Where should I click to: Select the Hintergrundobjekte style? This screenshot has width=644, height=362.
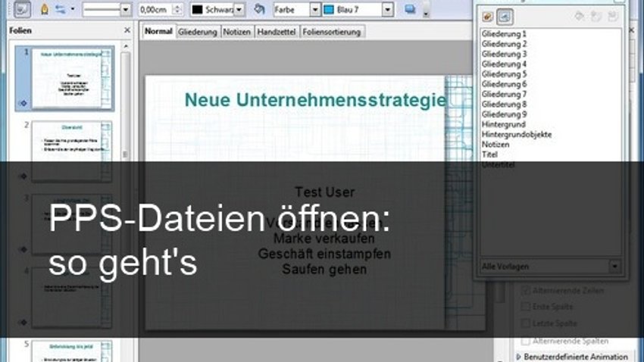click(517, 134)
